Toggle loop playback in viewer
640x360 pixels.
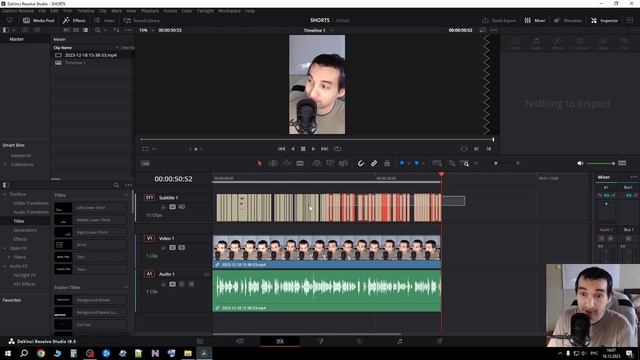337,149
